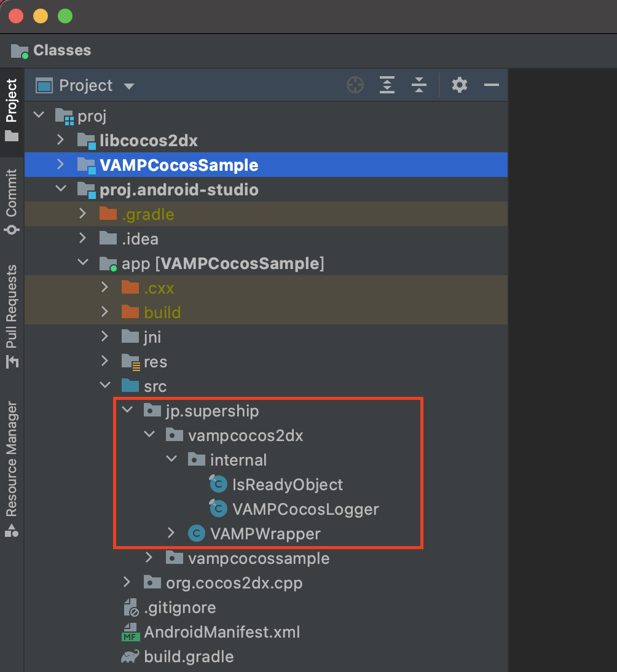This screenshot has width=617, height=672.
Task: Hide the Project tool window
Action: click(x=491, y=85)
